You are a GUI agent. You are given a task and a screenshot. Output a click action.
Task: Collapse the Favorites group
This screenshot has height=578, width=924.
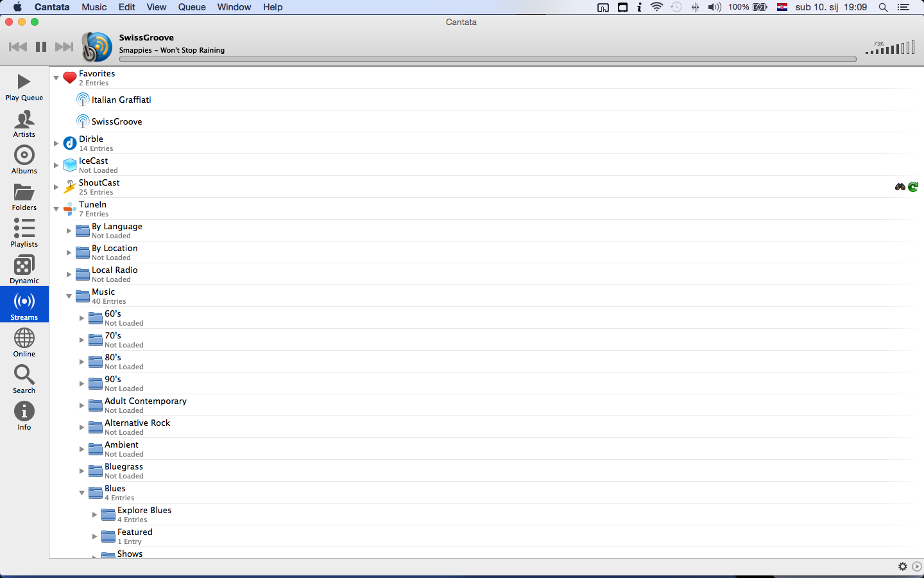[56, 78]
